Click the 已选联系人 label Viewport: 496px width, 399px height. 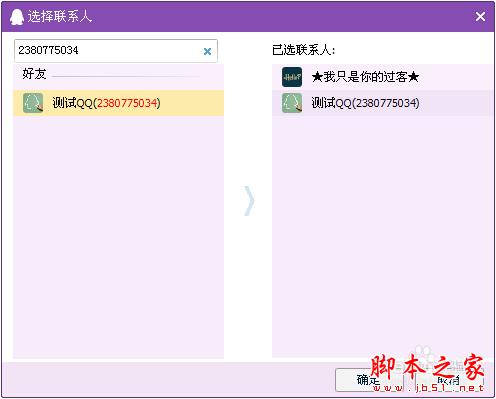tap(303, 50)
